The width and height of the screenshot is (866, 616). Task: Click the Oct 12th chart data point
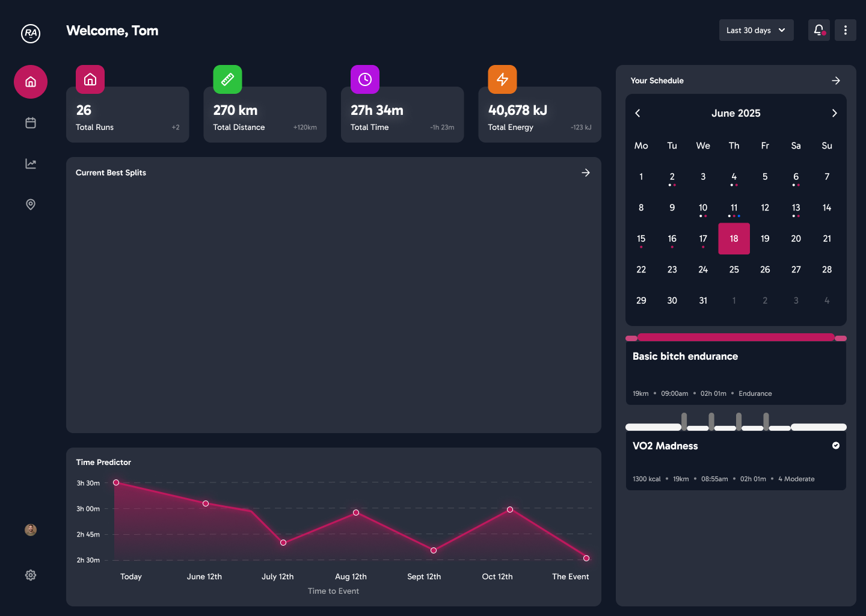coord(510,510)
